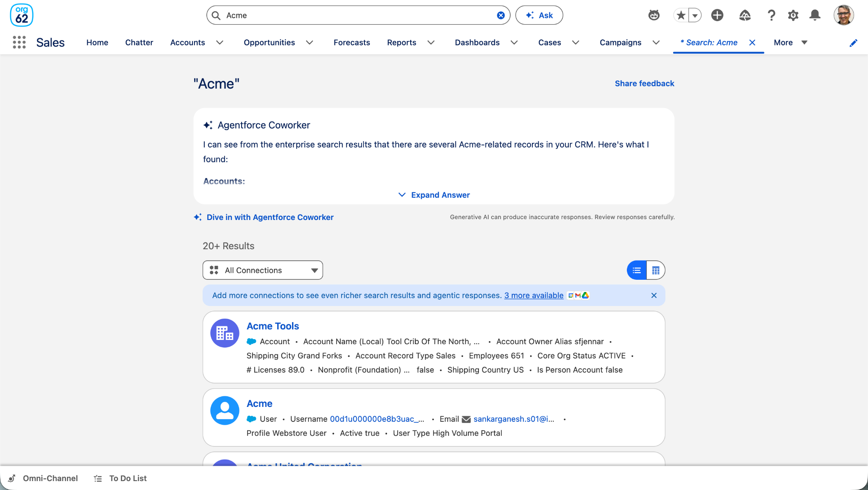Click the Acme user avatar icon
The height and width of the screenshot is (490, 868).
[225, 411]
